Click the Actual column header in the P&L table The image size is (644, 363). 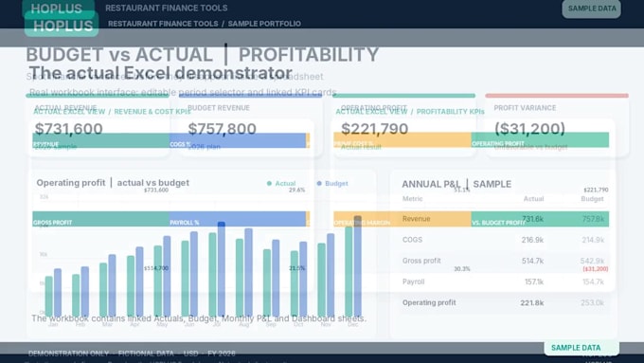(533, 199)
